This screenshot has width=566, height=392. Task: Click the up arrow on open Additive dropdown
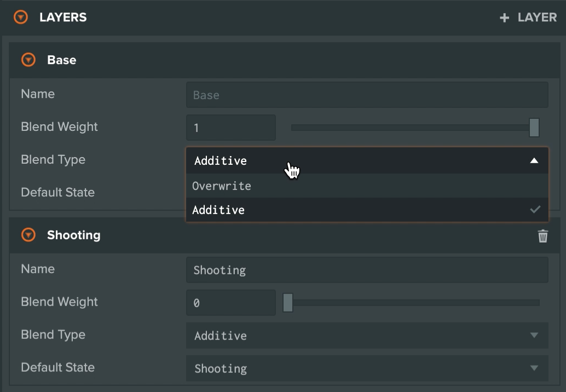pos(534,161)
